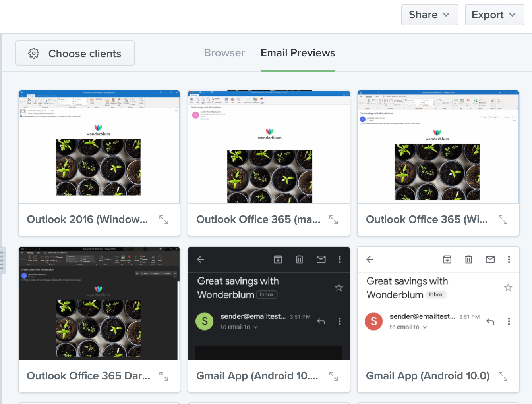Open the dark Gmail App Android preview thumbnail

[x=269, y=303]
